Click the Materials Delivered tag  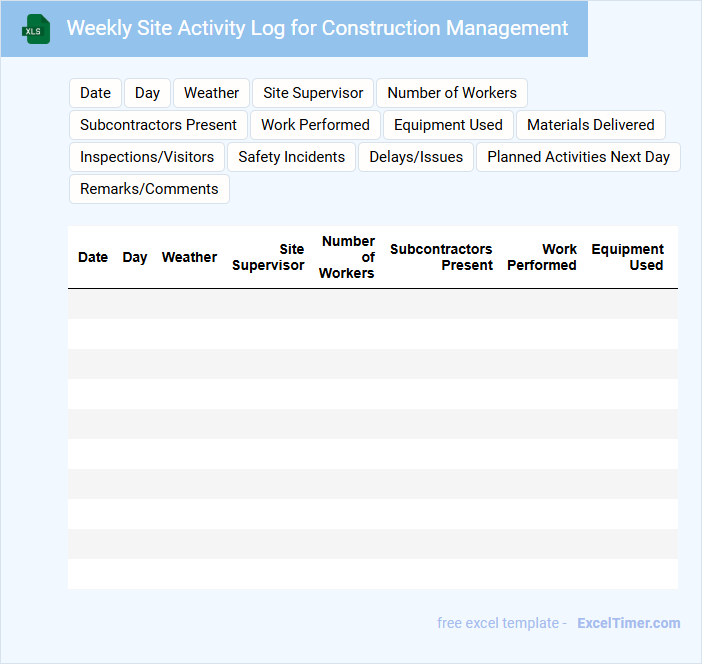click(590, 125)
